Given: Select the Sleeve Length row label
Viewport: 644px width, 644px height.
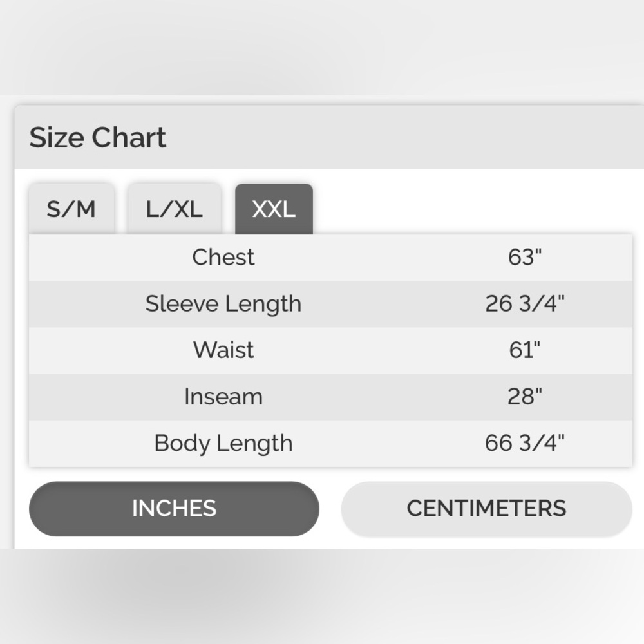Looking at the screenshot, I should (223, 305).
